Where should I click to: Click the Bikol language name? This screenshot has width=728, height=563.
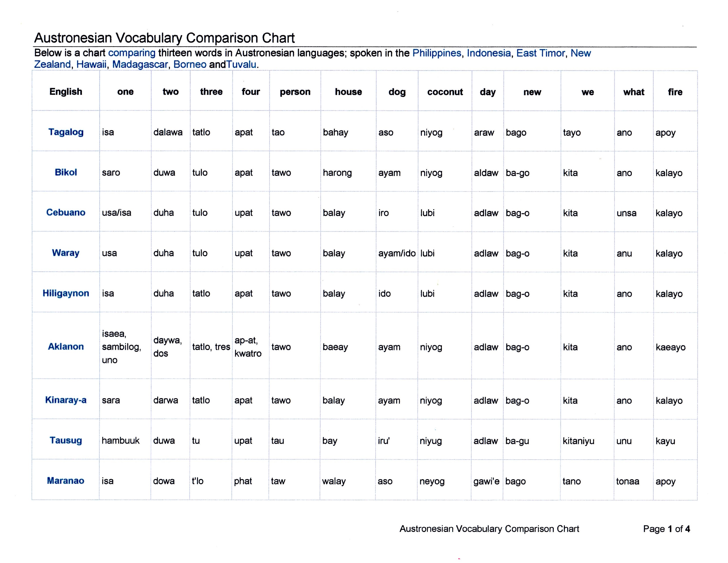(x=66, y=172)
